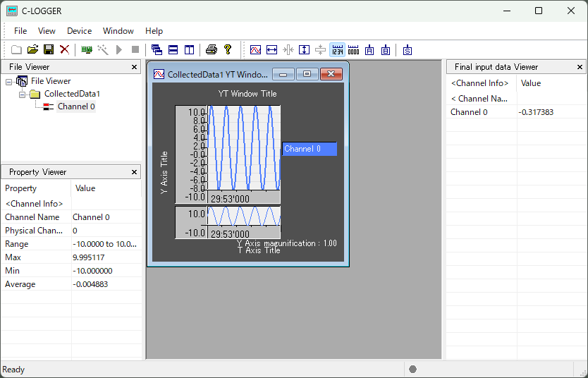588x378 pixels.
Task: Click the blue Channel 0 legend label
Action: [310, 149]
